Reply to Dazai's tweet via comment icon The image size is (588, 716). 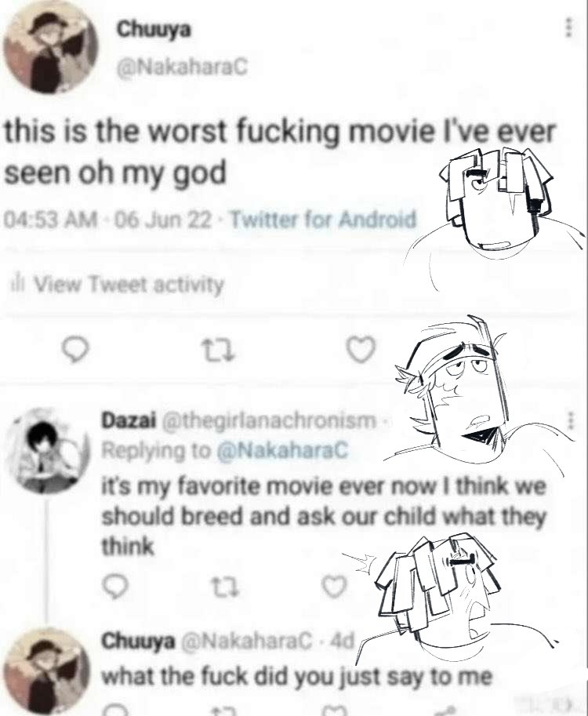point(115,587)
